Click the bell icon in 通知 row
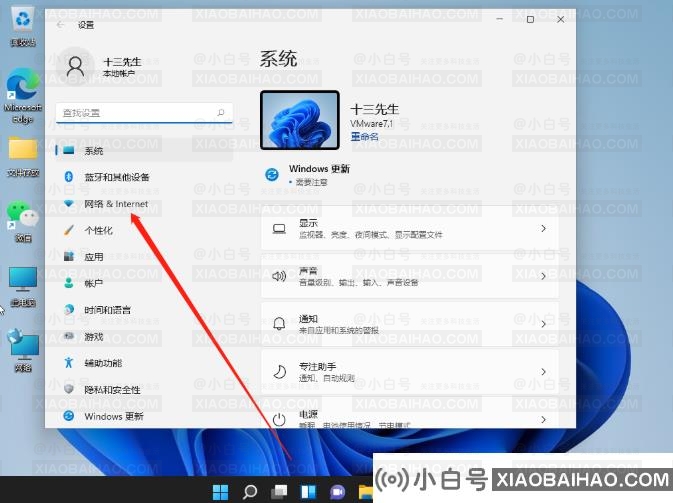This screenshot has height=503, width=673. (279, 324)
